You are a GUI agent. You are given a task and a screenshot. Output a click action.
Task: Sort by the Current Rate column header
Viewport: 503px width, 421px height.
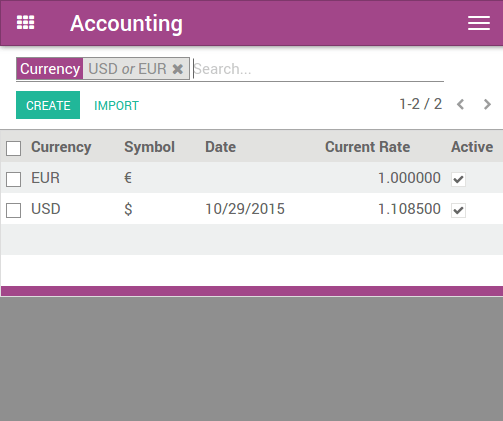pos(367,147)
